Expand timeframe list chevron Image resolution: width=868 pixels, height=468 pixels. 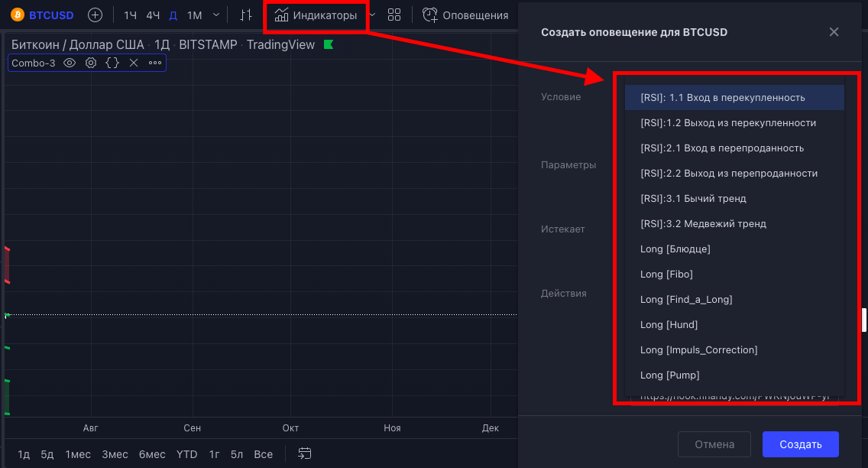(x=216, y=15)
